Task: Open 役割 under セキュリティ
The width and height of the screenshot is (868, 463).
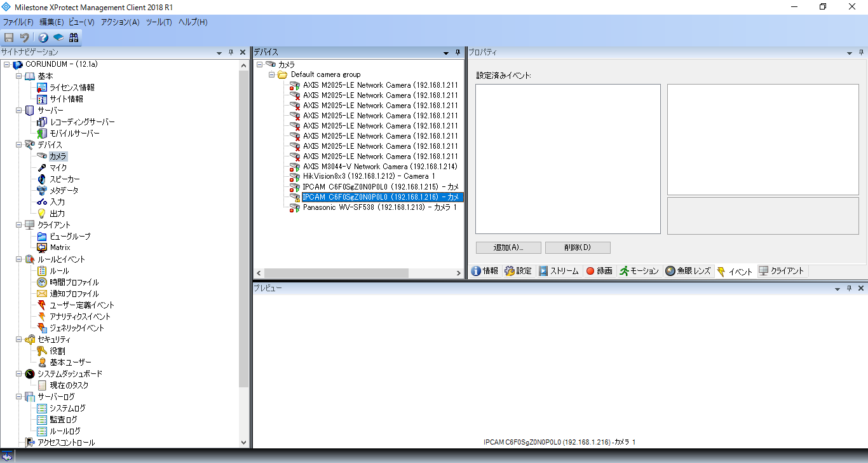Action: (x=57, y=351)
